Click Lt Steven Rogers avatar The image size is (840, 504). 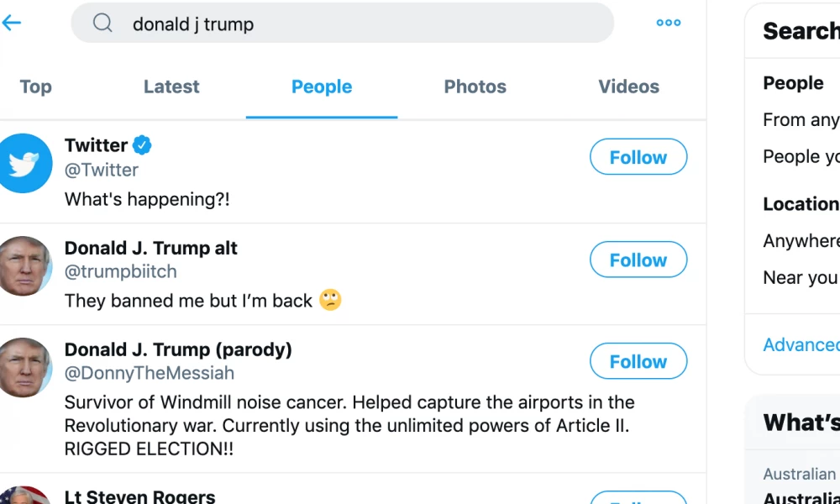tap(24, 496)
